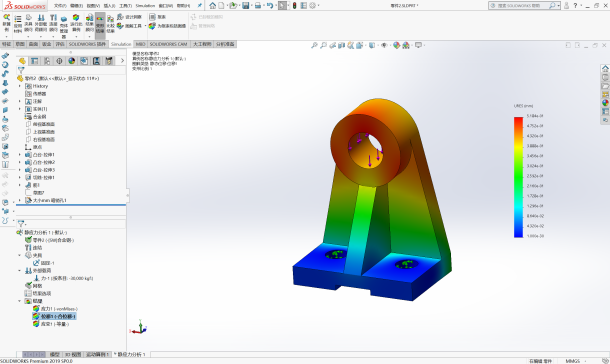
Task: Switch to the SOLIDWORKS CAM tab
Action: coord(168,44)
